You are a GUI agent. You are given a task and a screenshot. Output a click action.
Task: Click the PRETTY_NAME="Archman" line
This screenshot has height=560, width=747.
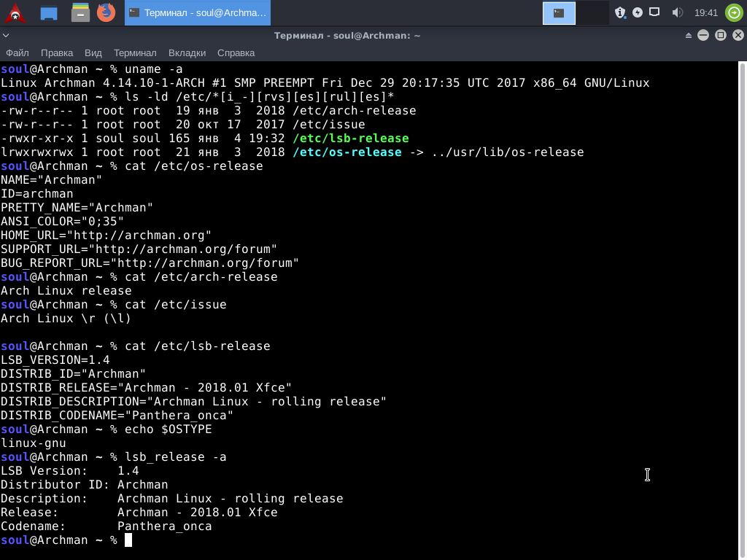(77, 208)
